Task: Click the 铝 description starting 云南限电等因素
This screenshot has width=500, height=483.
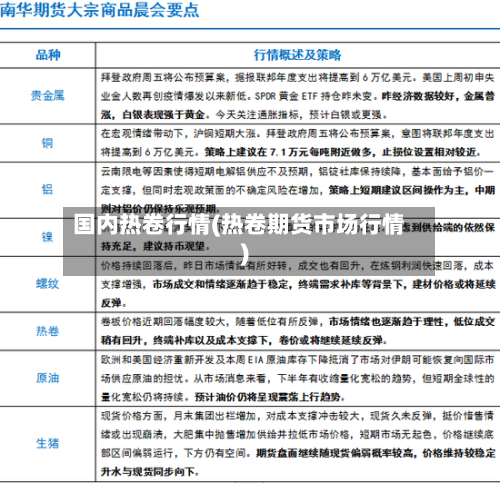Action: (298, 190)
